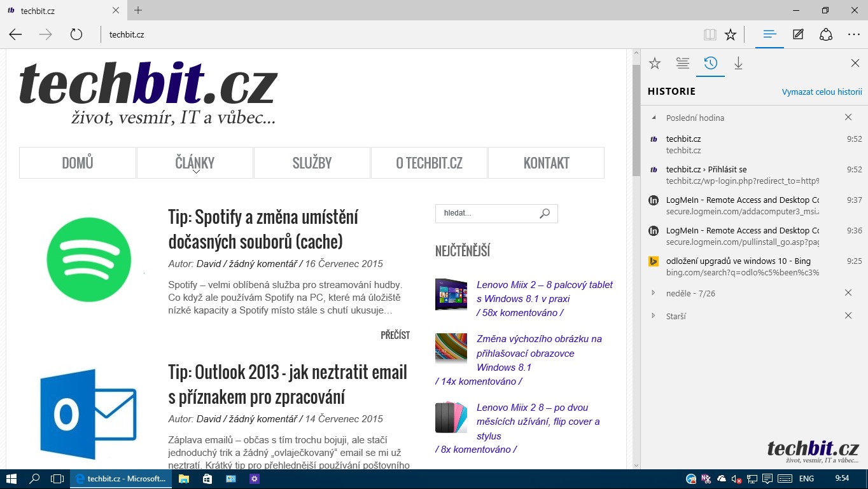Make a Web Note with pen icon
The image size is (868, 489).
[x=798, y=34]
